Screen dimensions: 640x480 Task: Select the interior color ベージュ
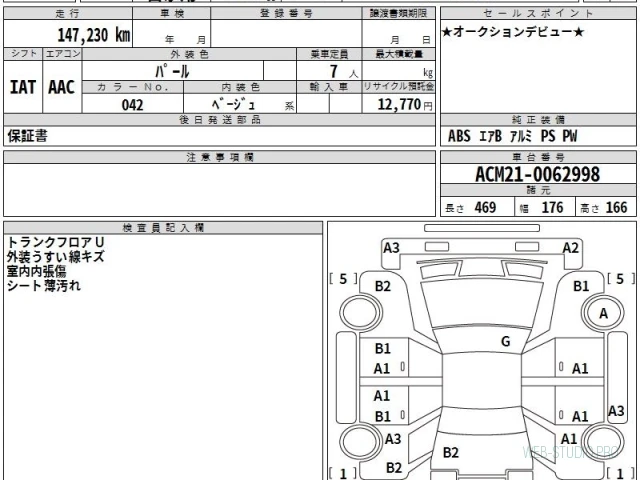[233, 104]
